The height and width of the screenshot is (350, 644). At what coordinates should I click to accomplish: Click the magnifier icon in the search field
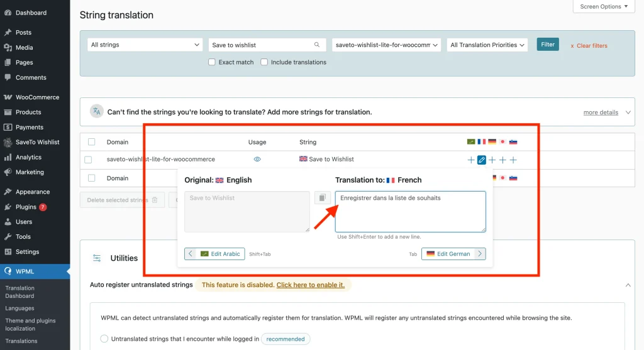(318, 45)
